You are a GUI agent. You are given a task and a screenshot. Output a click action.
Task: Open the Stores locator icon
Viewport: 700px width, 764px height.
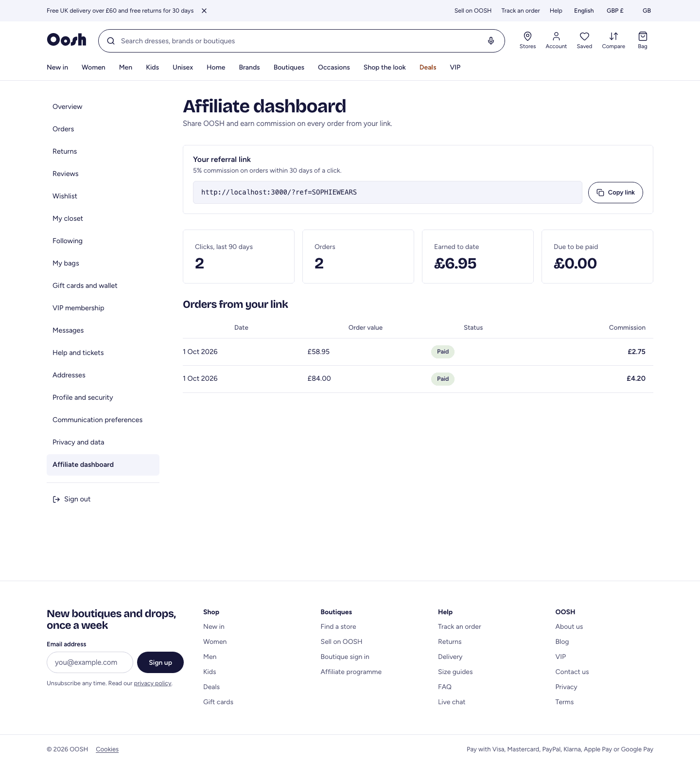[x=527, y=40]
